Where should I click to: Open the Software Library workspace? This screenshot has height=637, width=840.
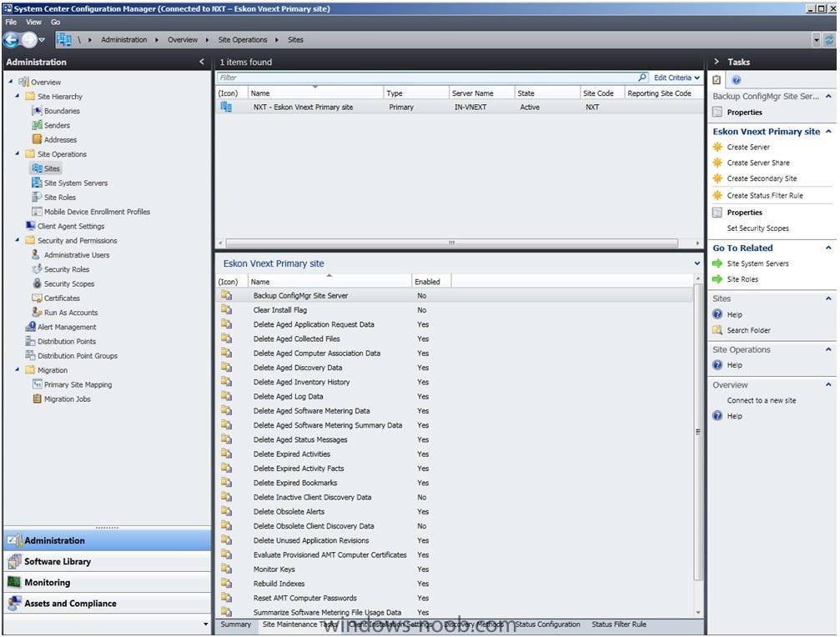pos(107,561)
